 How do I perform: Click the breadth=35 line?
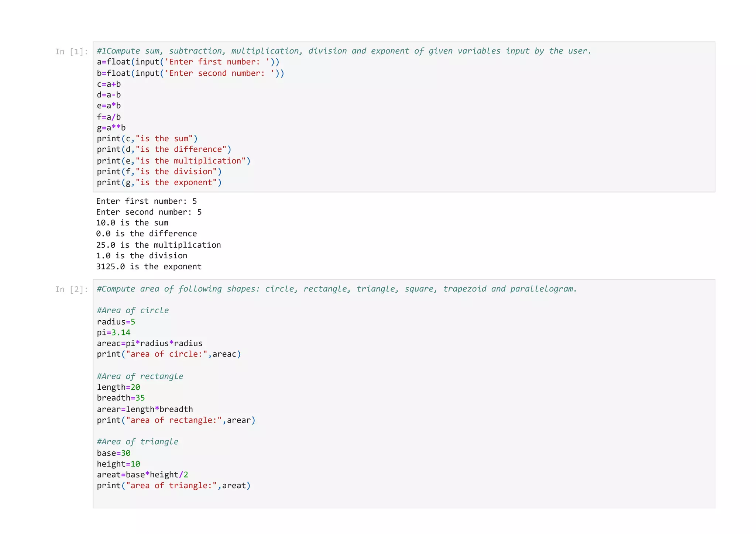point(121,398)
